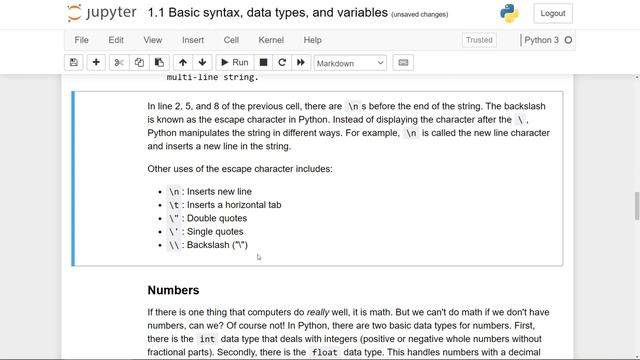Click the '\n : Inserts new line' bullet
Image resolution: width=640 pixels, height=360 pixels.
[x=210, y=191]
